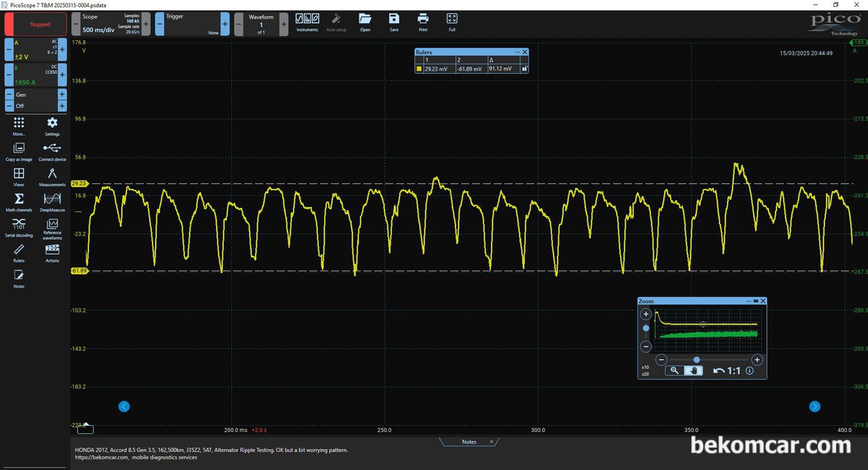Click the Print icon

click(423, 22)
